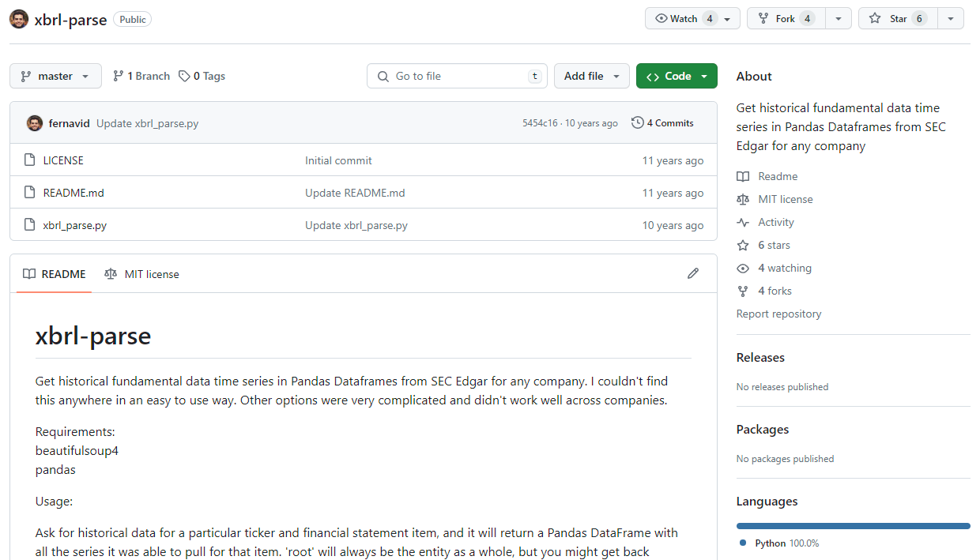
Task: Open the Releases heading link
Action: (x=760, y=357)
